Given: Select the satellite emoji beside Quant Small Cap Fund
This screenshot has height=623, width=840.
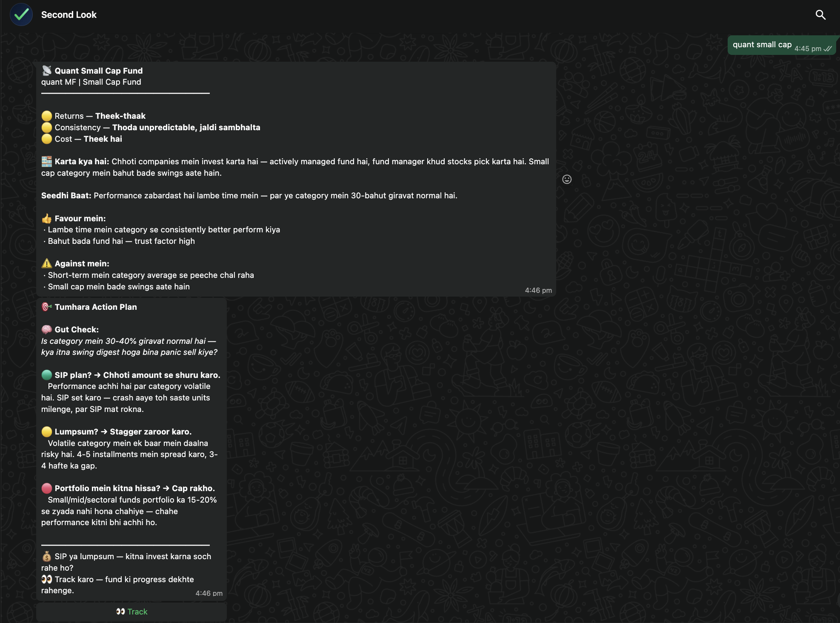Looking at the screenshot, I should coord(47,71).
